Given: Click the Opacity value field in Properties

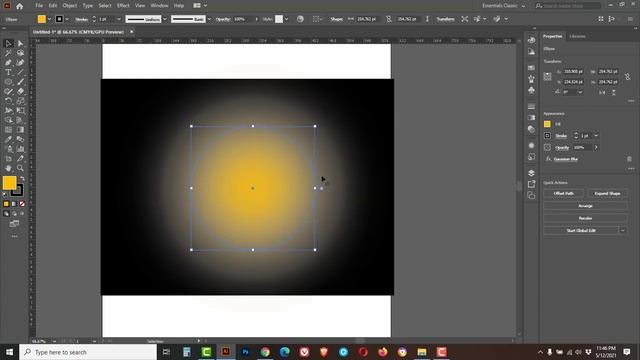Looking at the screenshot, I should tap(582, 147).
